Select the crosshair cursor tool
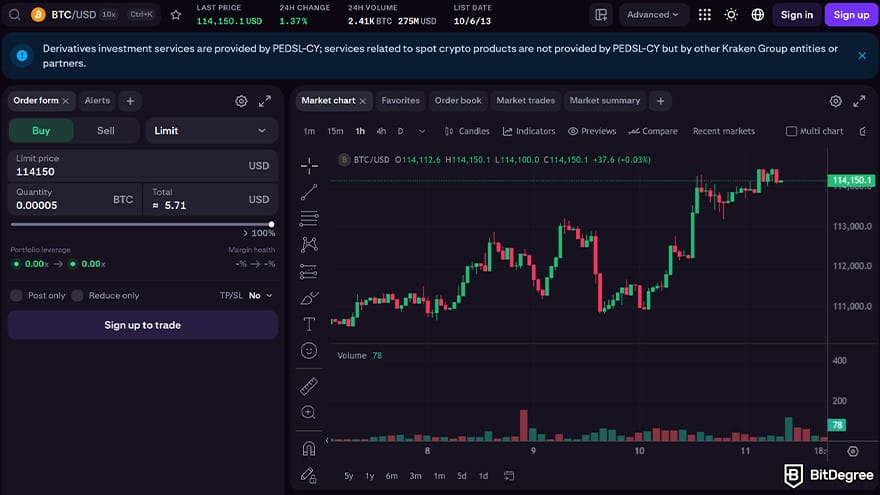The width and height of the screenshot is (880, 495). coord(309,166)
